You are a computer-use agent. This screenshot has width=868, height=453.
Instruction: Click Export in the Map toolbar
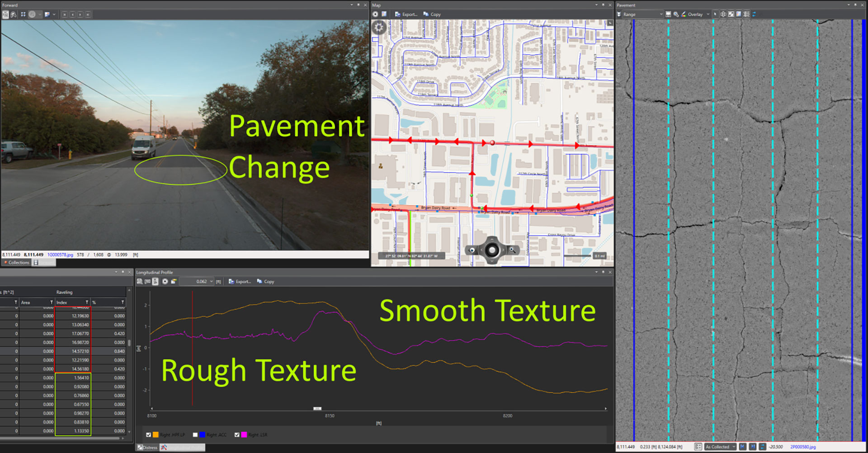(x=406, y=14)
